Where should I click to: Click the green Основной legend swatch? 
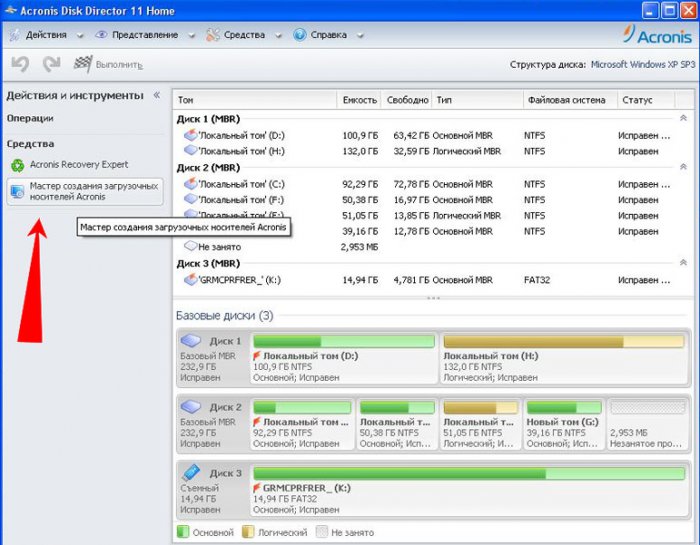tap(183, 532)
